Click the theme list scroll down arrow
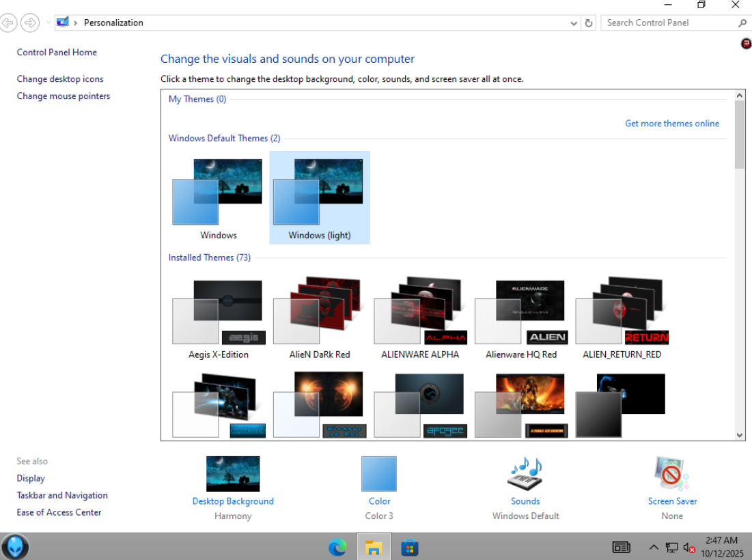Viewport: 752px width, 560px height. point(740,434)
